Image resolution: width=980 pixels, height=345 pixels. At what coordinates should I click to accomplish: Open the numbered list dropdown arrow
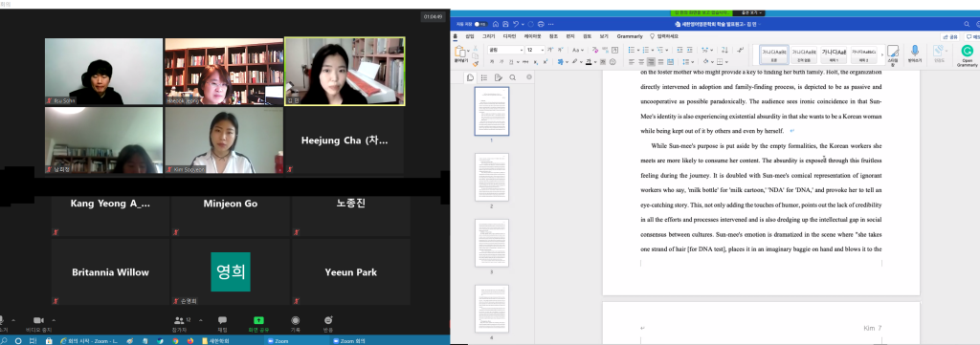[x=653, y=50]
